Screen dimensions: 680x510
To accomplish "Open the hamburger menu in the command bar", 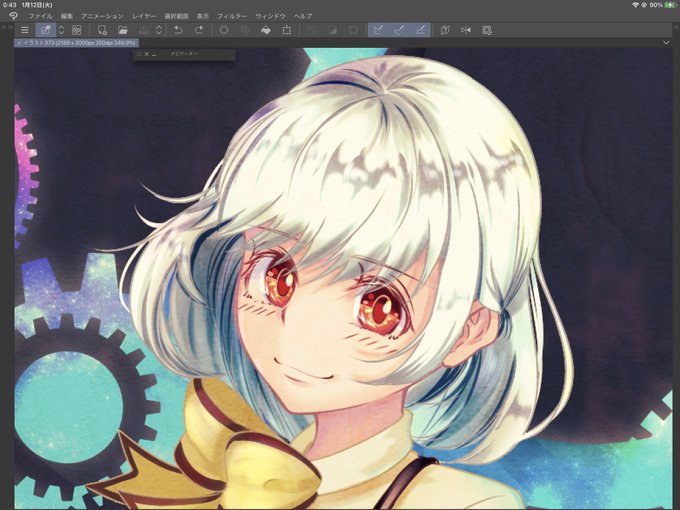I will click(x=25, y=30).
